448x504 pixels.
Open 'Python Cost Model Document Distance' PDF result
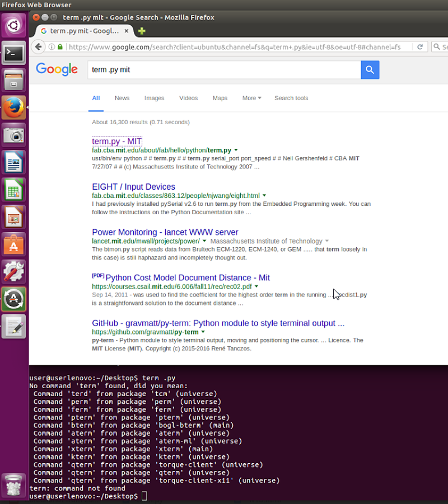188,277
